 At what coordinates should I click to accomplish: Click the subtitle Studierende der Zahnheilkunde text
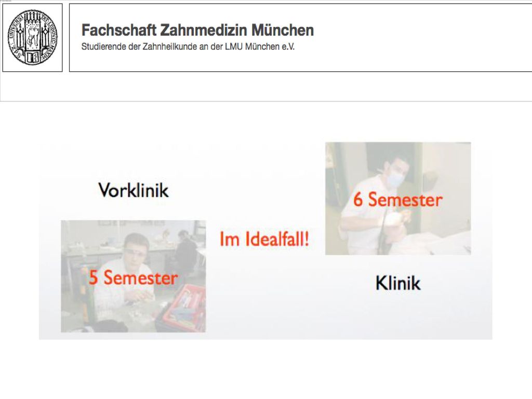(188, 46)
